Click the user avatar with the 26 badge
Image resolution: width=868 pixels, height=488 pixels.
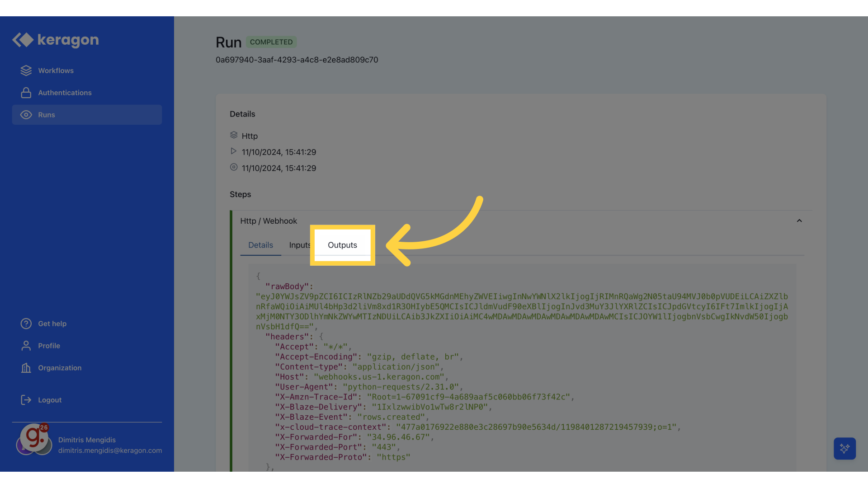coord(34,439)
